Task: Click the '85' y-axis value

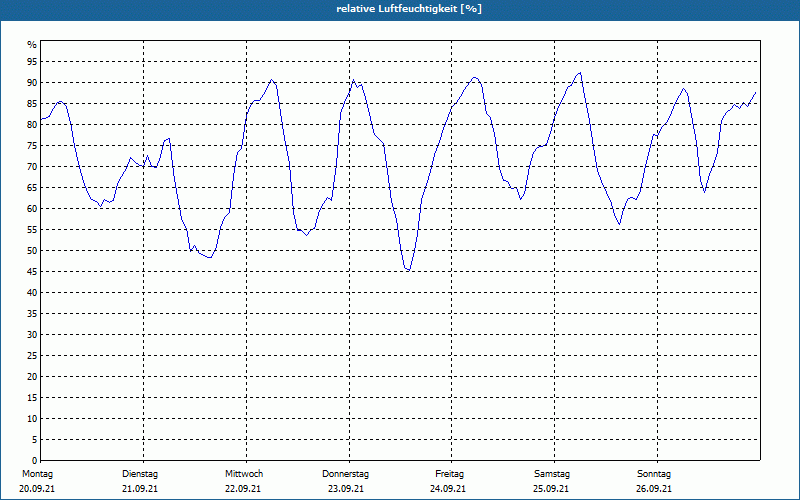Action: coord(32,104)
